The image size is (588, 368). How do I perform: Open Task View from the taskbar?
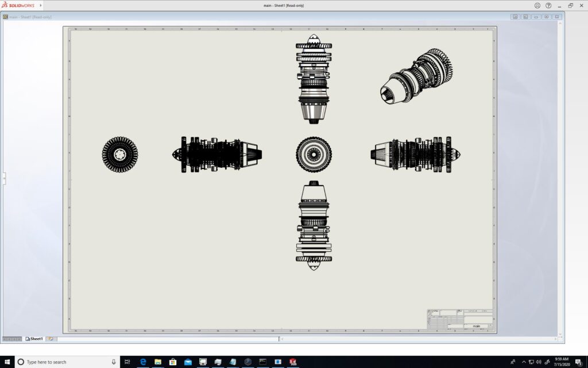127,362
